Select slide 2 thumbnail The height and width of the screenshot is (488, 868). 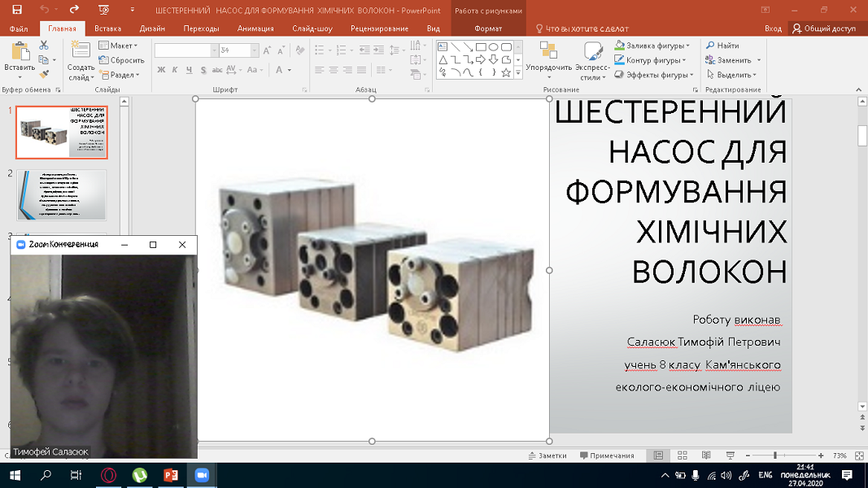tap(61, 194)
